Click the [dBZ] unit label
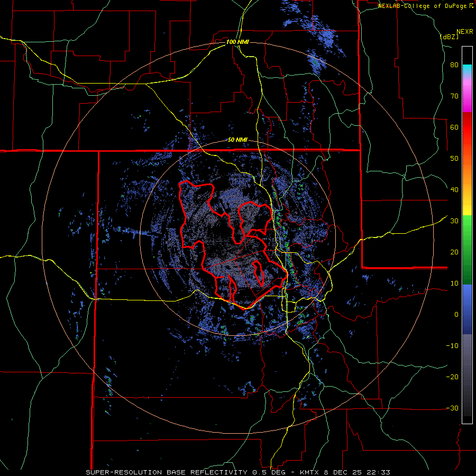The width and height of the screenshot is (476, 476). coord(448,36)
